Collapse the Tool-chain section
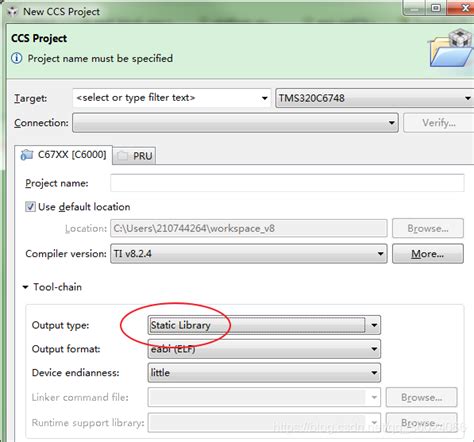Image resolution: width=474 pixels, height=442 pixels. pyautogui.click(x=25, y=287)
